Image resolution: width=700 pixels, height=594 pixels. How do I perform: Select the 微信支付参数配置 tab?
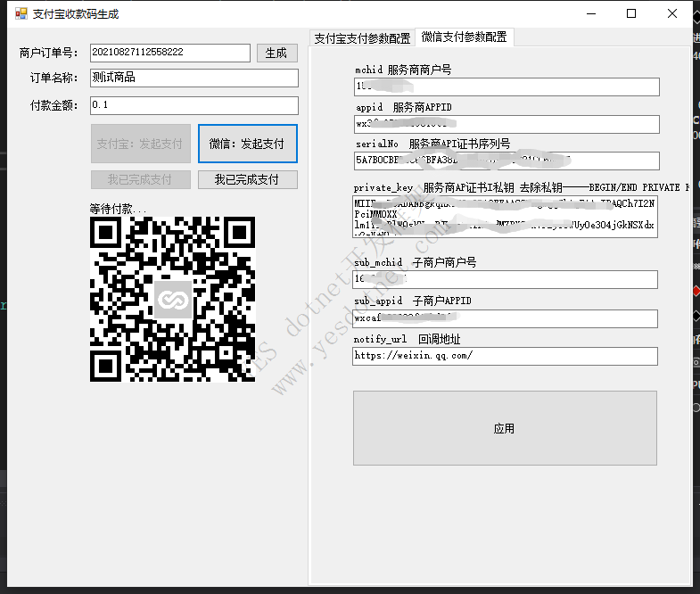pos(465,37)
